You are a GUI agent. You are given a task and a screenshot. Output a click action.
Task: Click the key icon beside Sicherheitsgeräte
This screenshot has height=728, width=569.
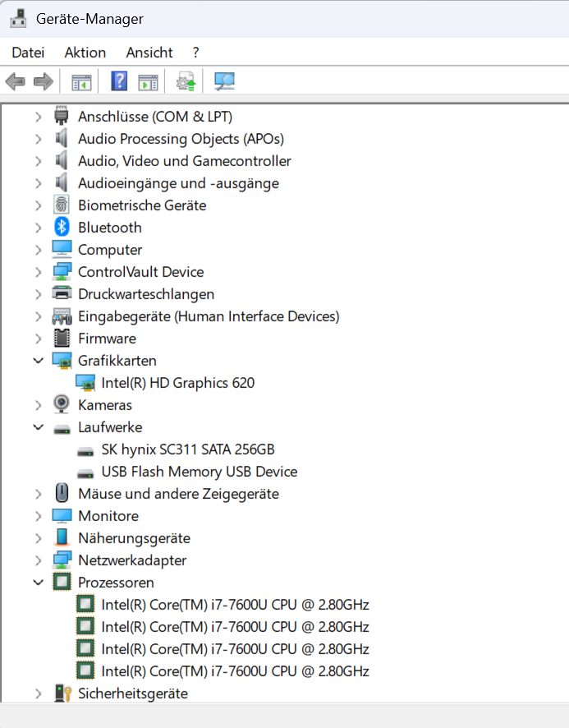(x=62, y=693)
